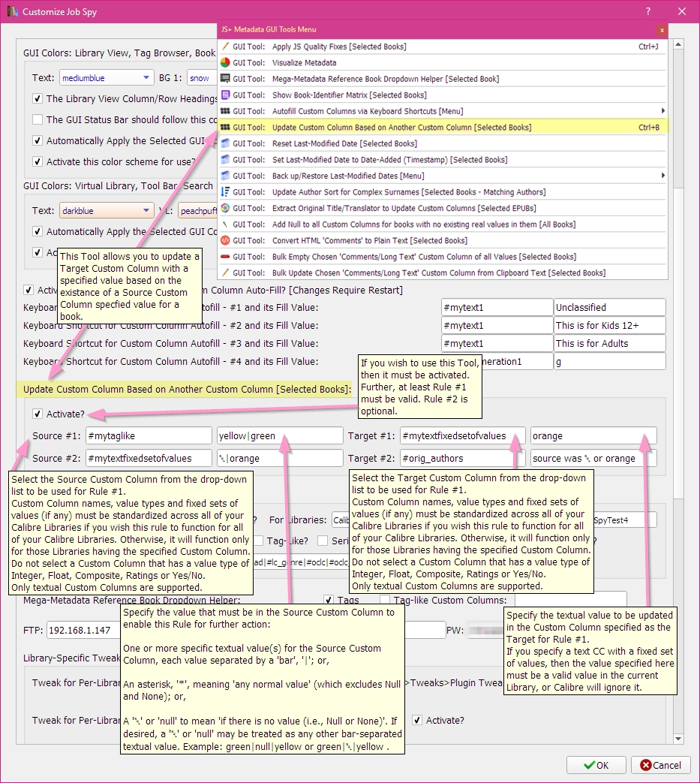Viewport: 700px width, 783px height.
Task: Click the Set Last-Modified Date to Date-Added icon
Action: coord(225,159)
